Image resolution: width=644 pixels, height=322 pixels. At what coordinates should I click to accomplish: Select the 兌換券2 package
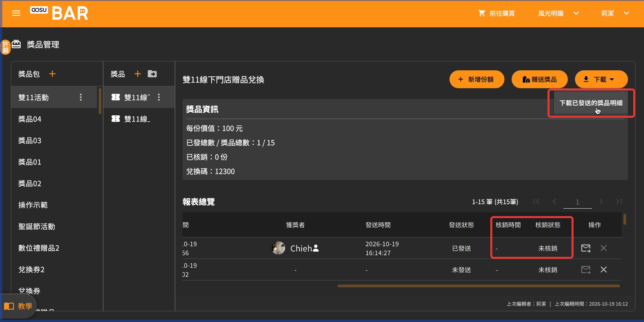(x=54, y=270)
